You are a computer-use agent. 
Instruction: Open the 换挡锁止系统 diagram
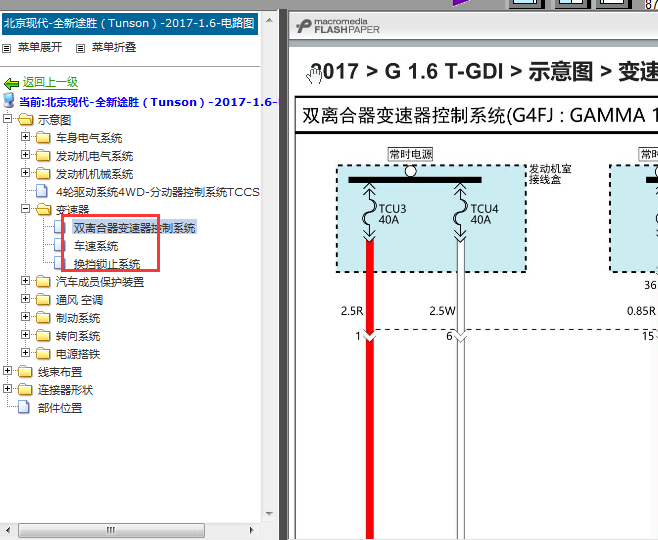point(107,264)
